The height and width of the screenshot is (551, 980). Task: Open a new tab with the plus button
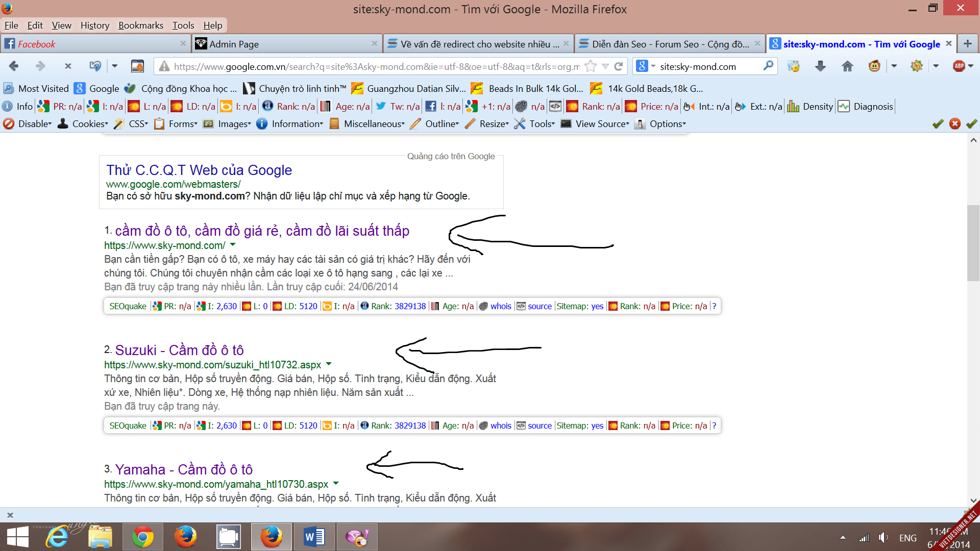967,44
